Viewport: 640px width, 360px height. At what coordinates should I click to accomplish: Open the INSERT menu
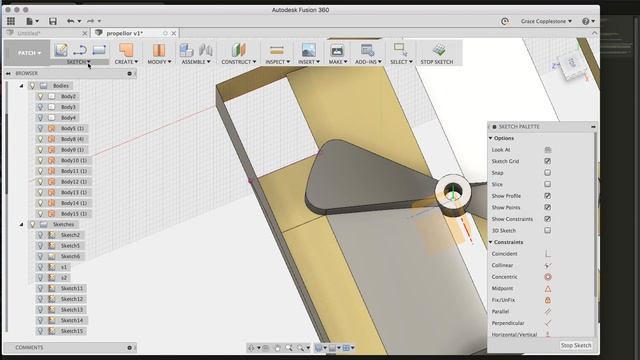pyautogui.click(x=309, y=62)
